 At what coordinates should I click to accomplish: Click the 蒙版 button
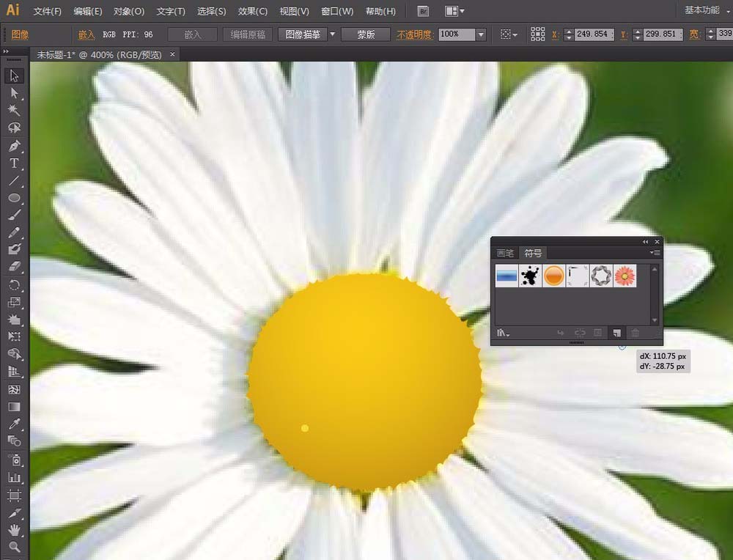click(x=366, y=34)
